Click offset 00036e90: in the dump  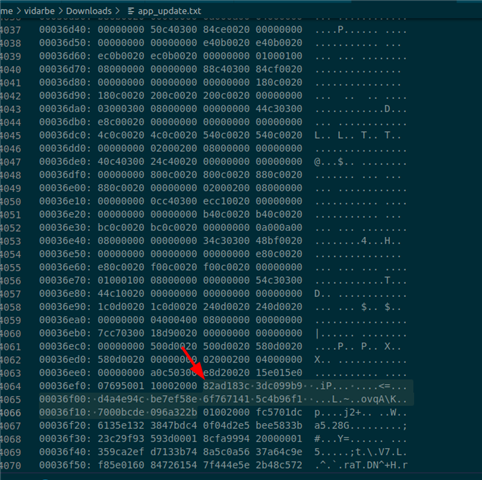pos(65,307)
